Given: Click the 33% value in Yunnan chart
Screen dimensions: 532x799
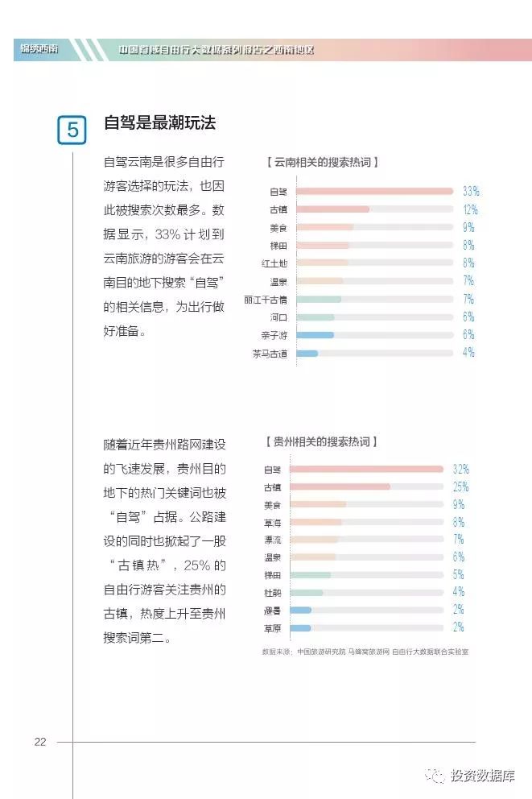Looking at the screenshot, I should pos(471,191).
